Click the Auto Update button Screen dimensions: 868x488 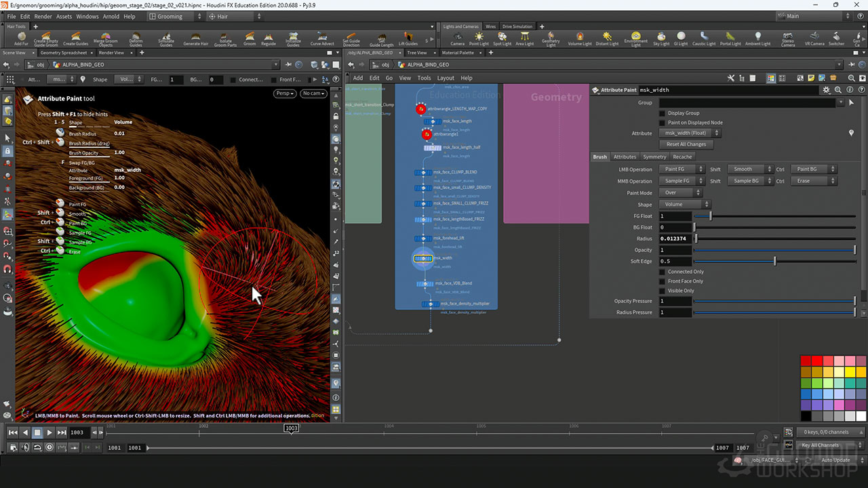coord(835,460)
